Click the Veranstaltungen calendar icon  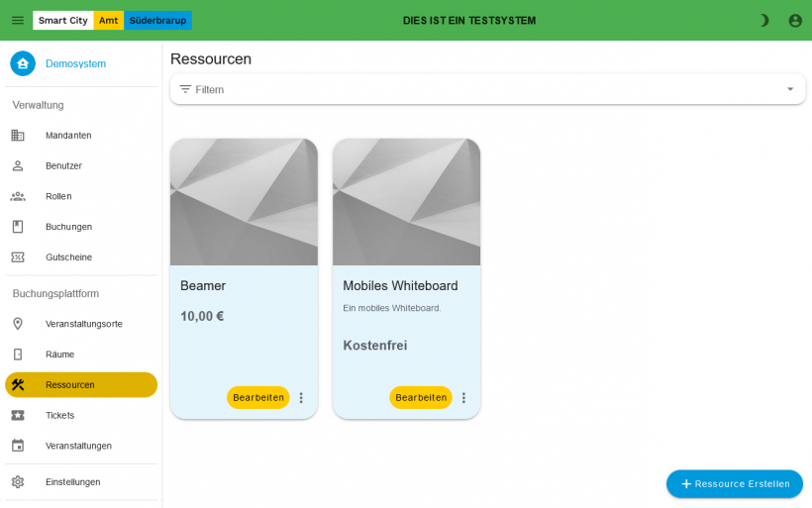(x=18, y=446)
